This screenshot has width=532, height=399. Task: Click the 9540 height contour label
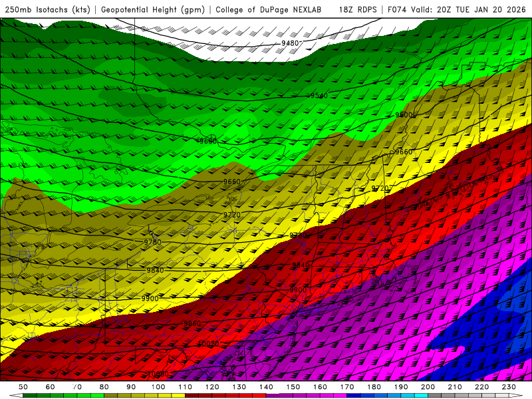pyautogui.click(x=319, y=95)
